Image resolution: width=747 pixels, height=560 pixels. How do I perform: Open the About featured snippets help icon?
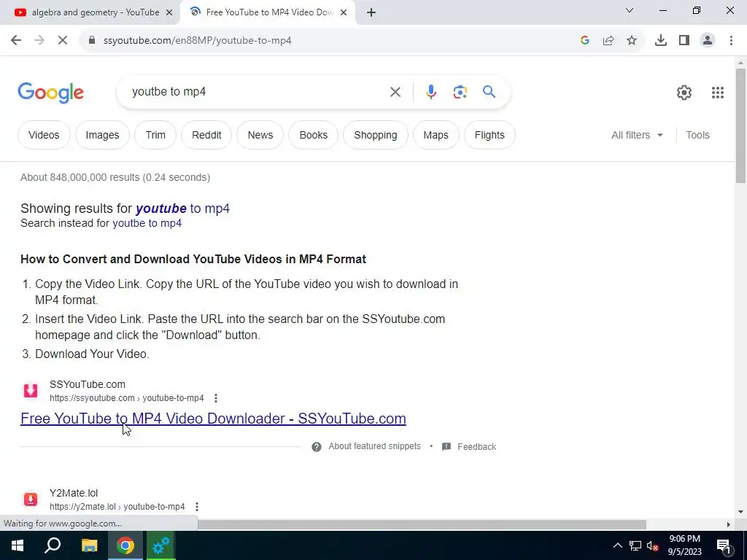[x=317, y=447]
